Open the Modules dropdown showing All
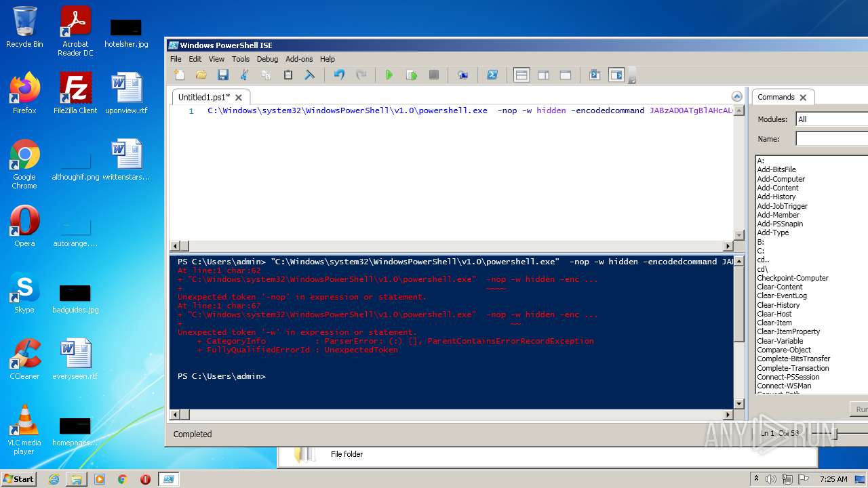 tap(832, 119)
